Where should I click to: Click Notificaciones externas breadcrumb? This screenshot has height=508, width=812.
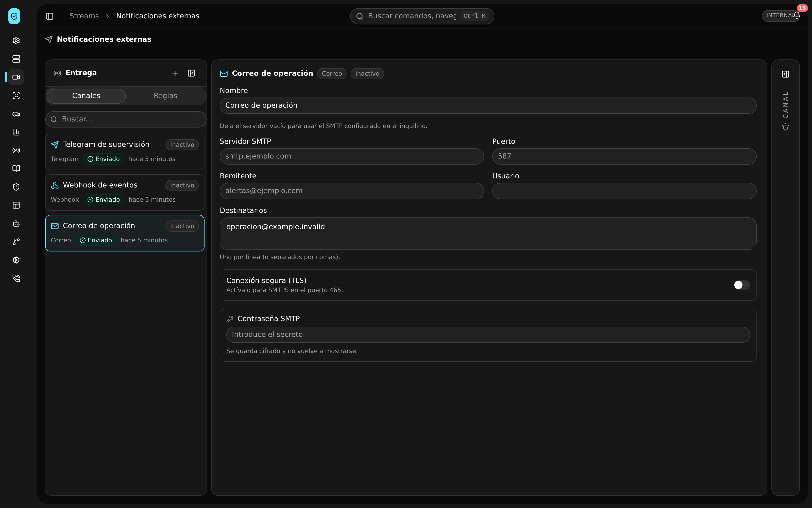158,16
